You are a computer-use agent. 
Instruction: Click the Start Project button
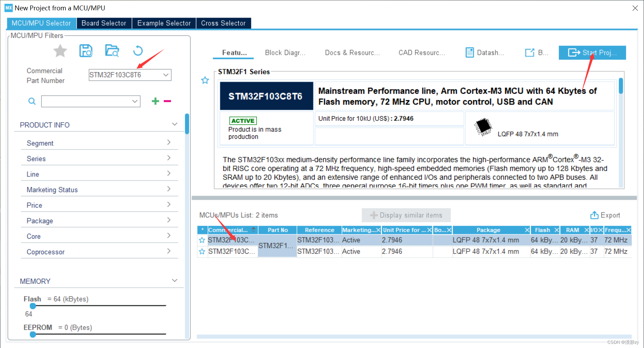tap(592, 52)
